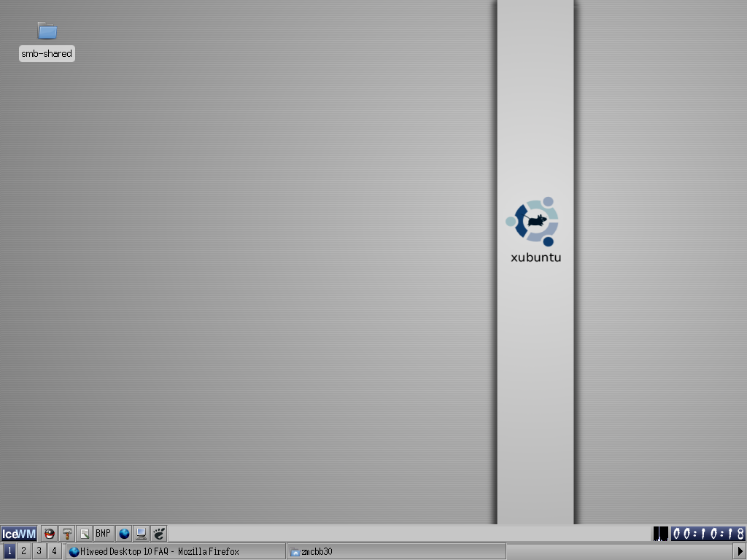Open the paint roller theme tool
This screenshot has width=747, height=560.
[x=67, y=533]
